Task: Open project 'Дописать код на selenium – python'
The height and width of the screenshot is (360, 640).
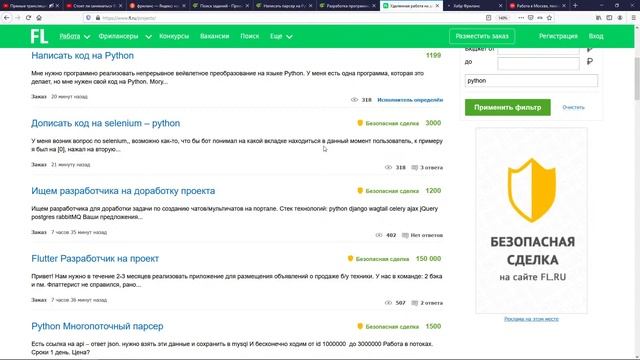Action: pyautogui.click(x=106, y=123)
